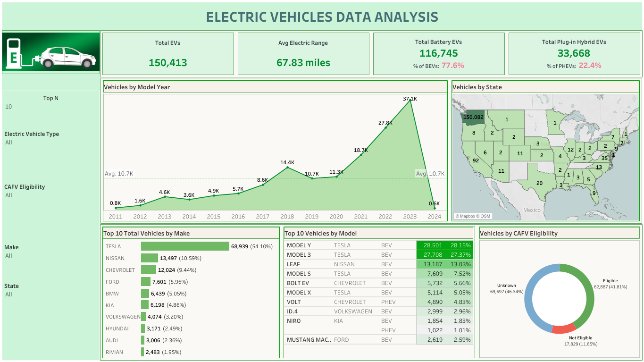Click the Total EVs value 150,413

tap(168, 62)
